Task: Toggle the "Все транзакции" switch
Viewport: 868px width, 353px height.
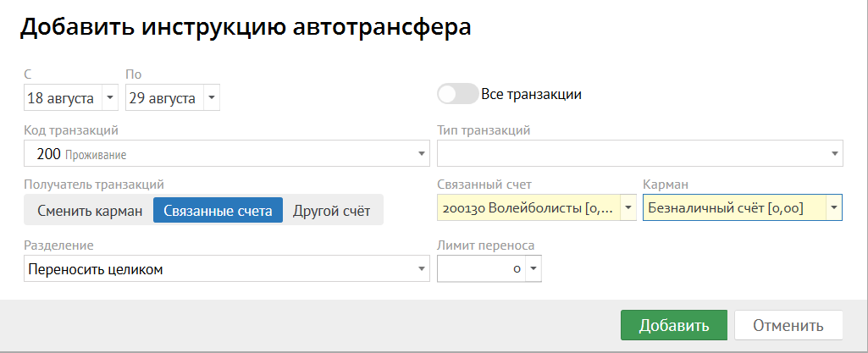Action: [x=457, y=94]
